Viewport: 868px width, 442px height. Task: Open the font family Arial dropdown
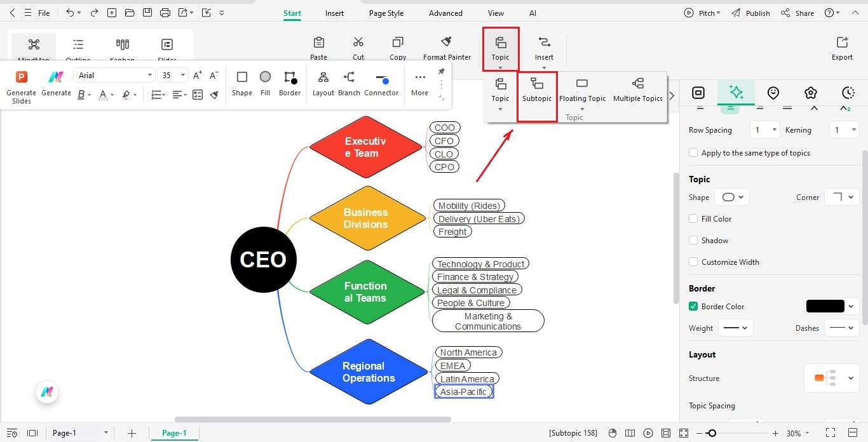point(114,75)
